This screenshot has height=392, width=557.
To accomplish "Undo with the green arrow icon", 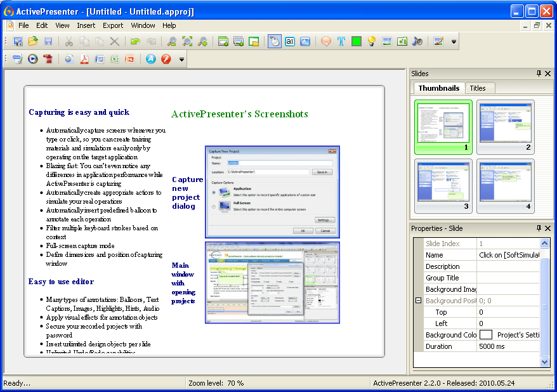I will (x=135, y=41).
